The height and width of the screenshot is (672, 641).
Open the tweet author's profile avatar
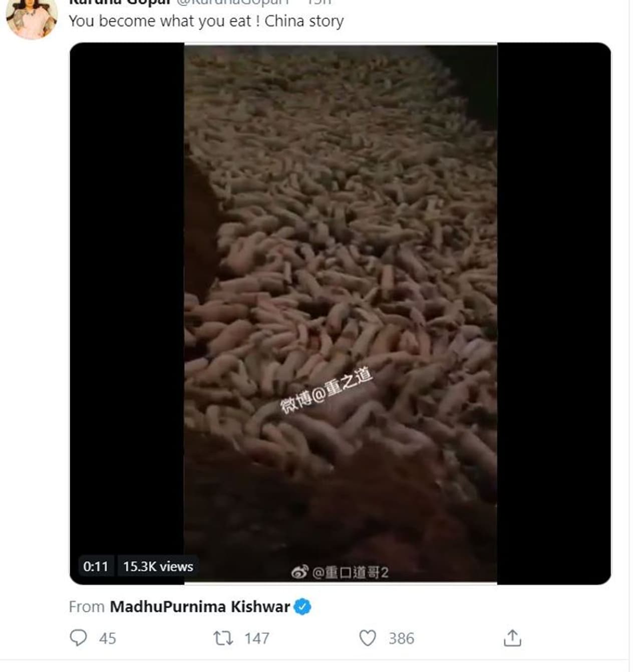31,19
